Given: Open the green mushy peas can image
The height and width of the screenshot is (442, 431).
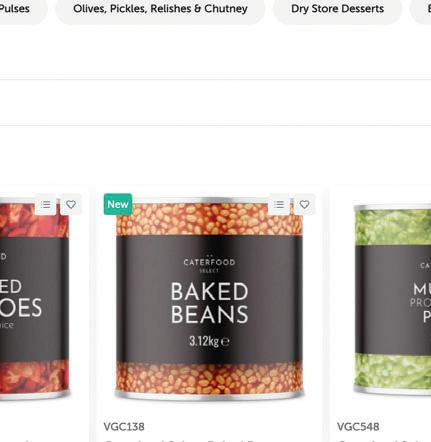Looking at the screenshot, I should tap(392, 299).
